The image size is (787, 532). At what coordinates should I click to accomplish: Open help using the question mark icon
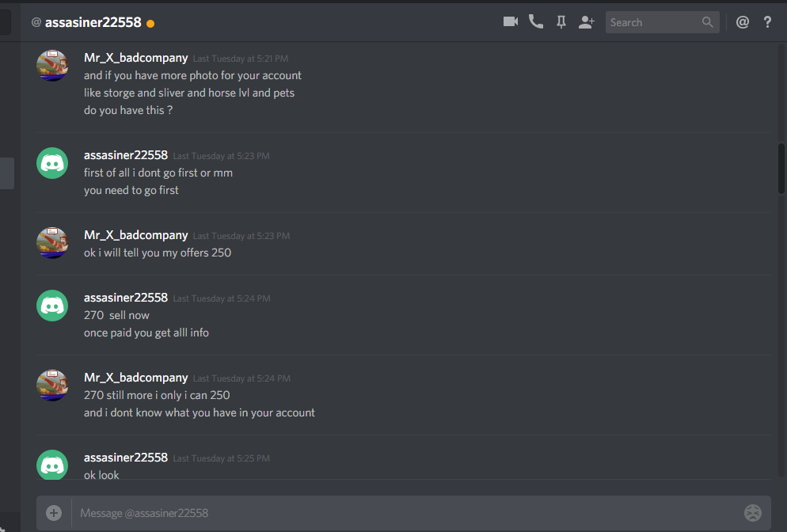coord(767,22)
